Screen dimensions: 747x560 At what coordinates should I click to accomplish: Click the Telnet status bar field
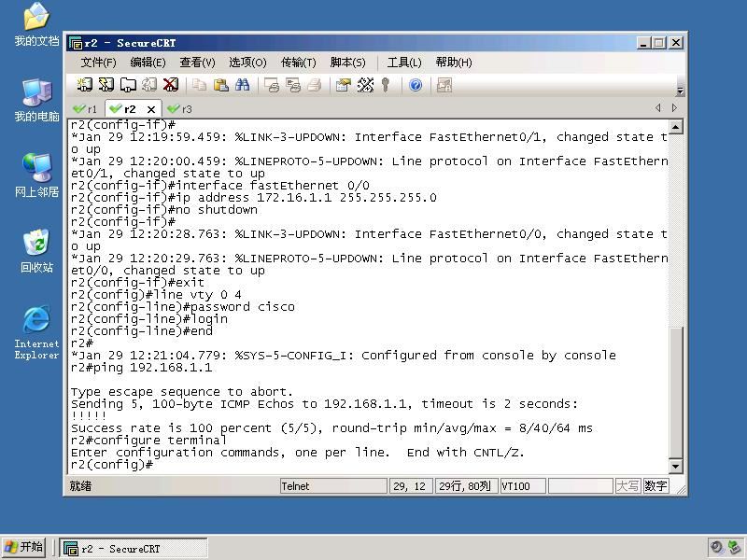coord(333,486)
